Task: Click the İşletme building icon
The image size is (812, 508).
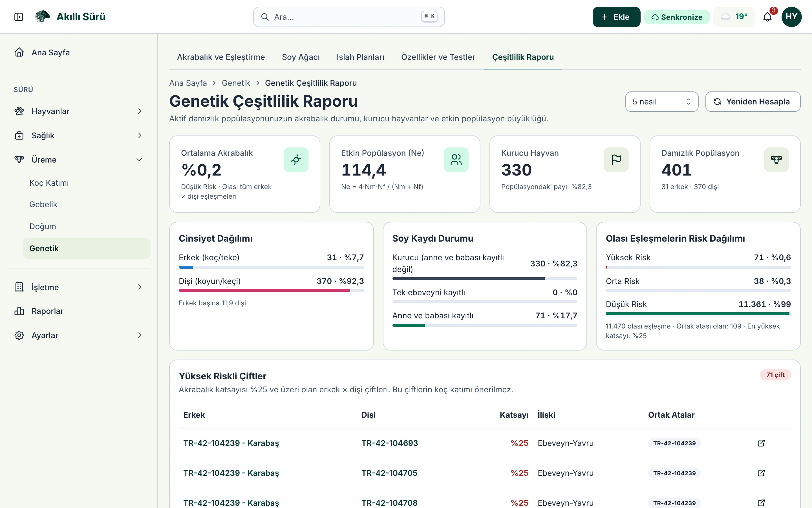Action: click(19, 287)
